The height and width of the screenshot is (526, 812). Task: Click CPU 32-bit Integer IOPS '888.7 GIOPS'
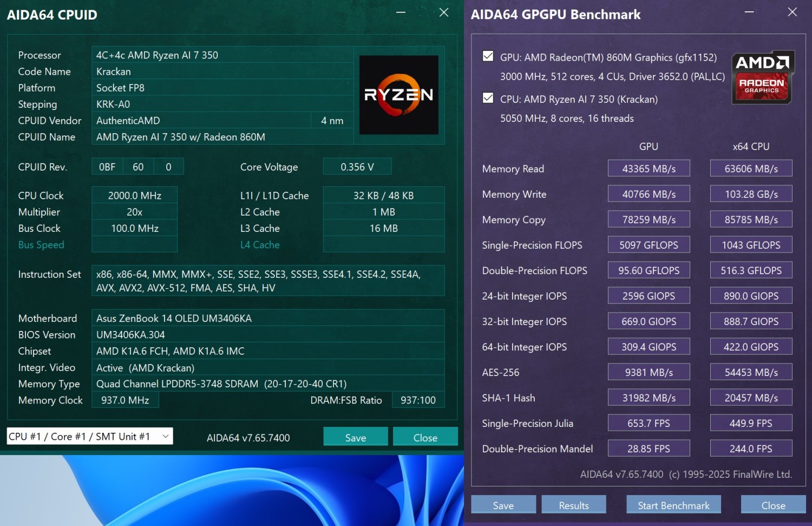pyautogui.click(x=751, y=321)
